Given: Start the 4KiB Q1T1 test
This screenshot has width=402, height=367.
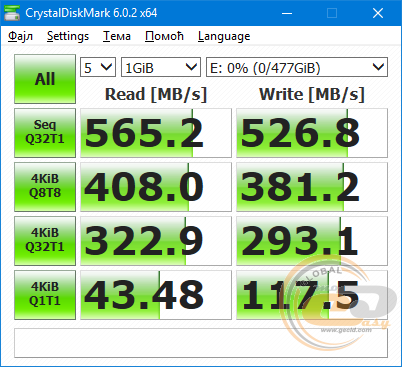Looking at the screenshot, I should (45, 295).
